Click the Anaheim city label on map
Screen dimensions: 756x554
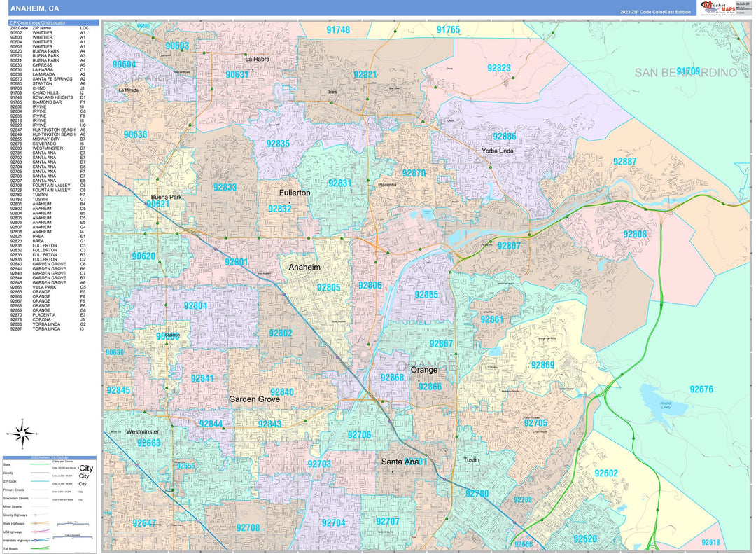click(x=304, y=268)
